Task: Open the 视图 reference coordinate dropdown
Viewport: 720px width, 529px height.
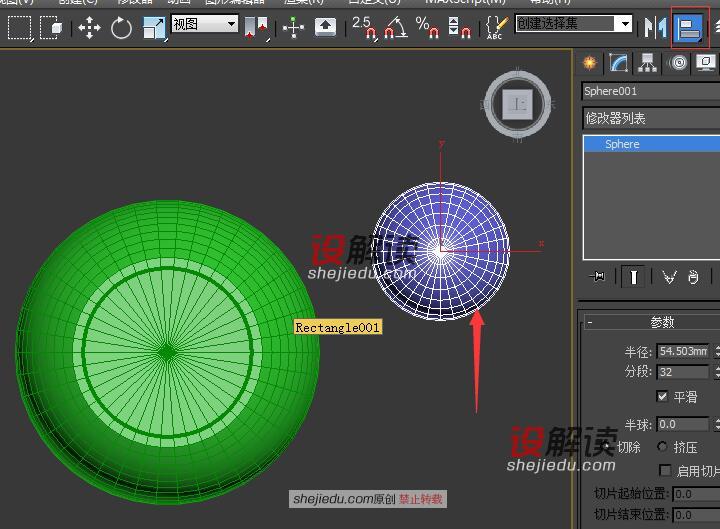Action: (x=204, y=23)
